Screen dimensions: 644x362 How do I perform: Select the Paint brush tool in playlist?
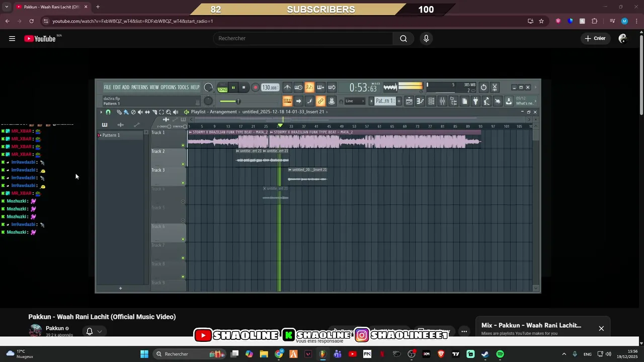[x=126, y=112]
